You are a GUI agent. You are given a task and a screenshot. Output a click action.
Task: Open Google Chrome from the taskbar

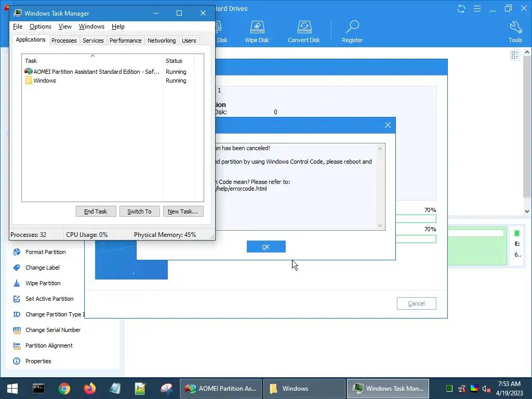[64, 389]
